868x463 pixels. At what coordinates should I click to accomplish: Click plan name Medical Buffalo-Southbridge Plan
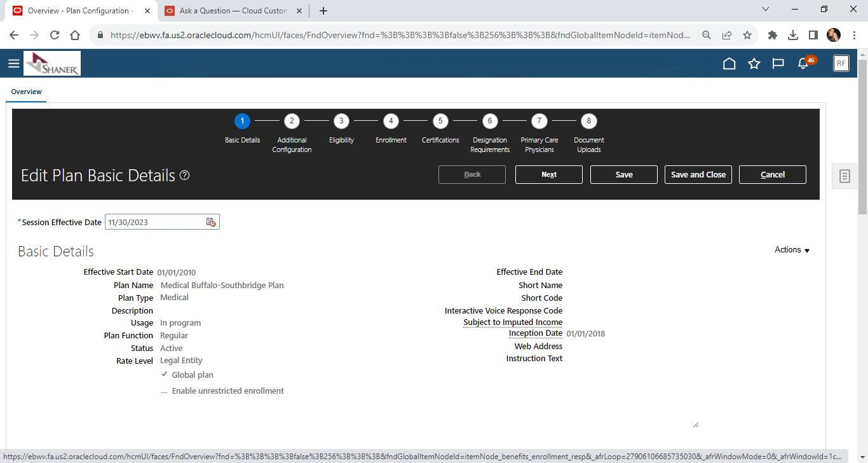(222, 285)
